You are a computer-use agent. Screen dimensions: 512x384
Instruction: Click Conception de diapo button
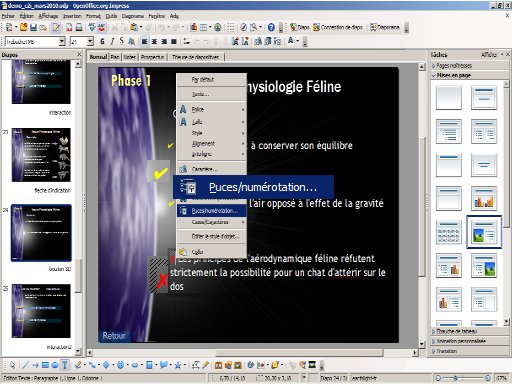(x=338, y=27)
